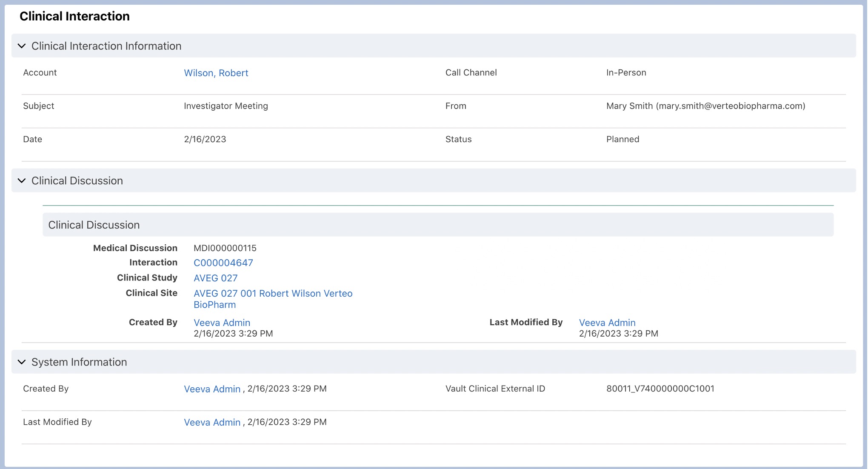The height and width of the screenshot is (469, 868).
Task: Select the Medical Discussion ID MDI000000115
Action: [225, 248]
